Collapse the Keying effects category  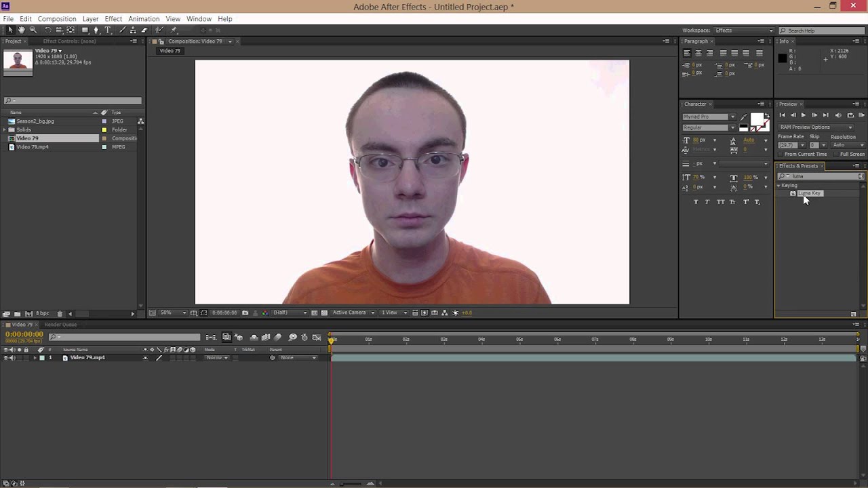[778, 186]
